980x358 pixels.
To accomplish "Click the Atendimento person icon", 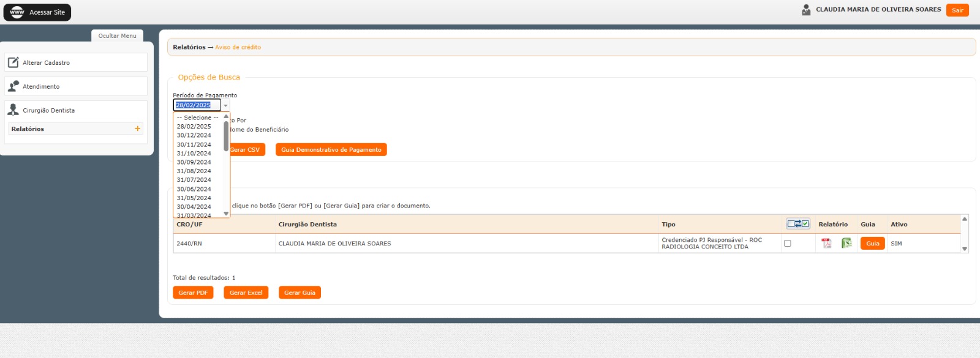I will 13,86.
